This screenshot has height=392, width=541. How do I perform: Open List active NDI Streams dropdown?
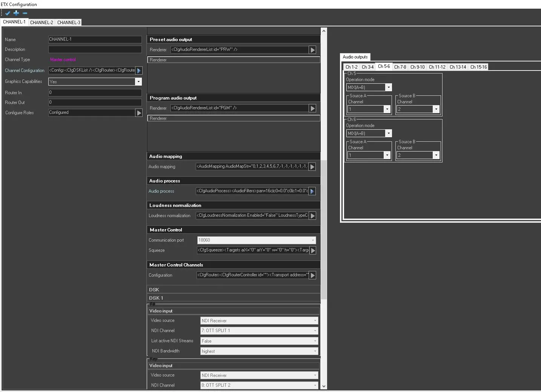point(315,341)
